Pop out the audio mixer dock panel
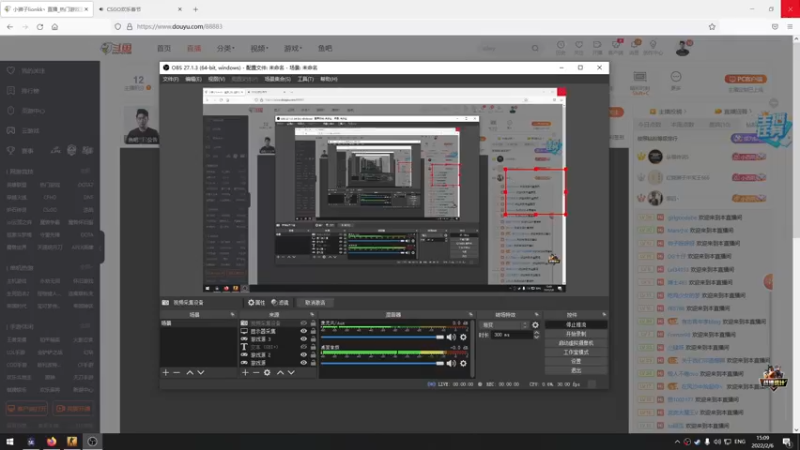Screen dimensions: 800x450 click(470, 315)
